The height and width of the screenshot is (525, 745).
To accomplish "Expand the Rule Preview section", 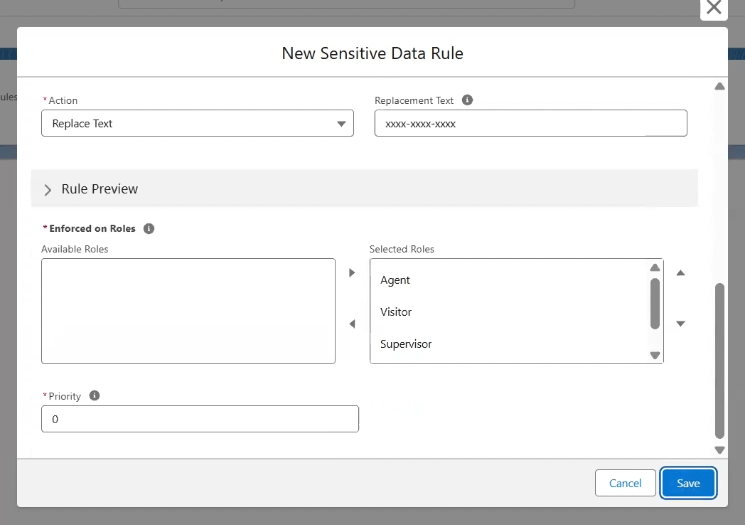I will pyautogui.click(x=48, y=189).
